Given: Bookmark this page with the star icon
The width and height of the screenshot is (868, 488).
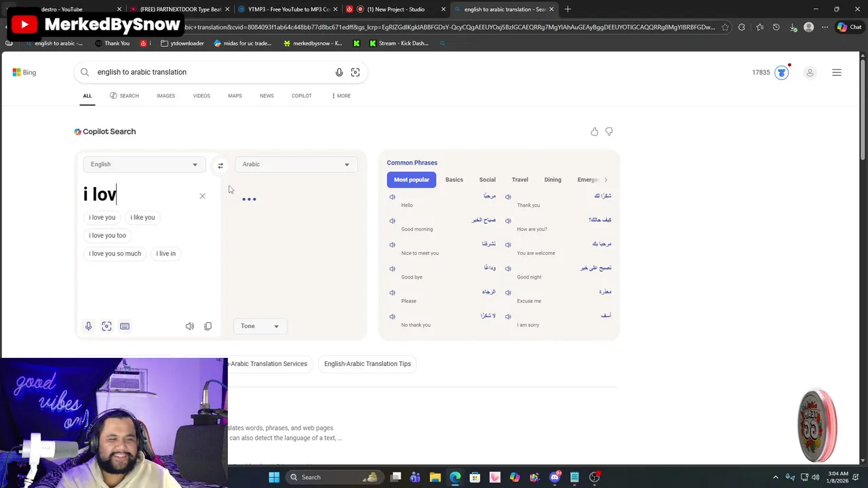Looking at the screenshot, I should pos(725,27).
